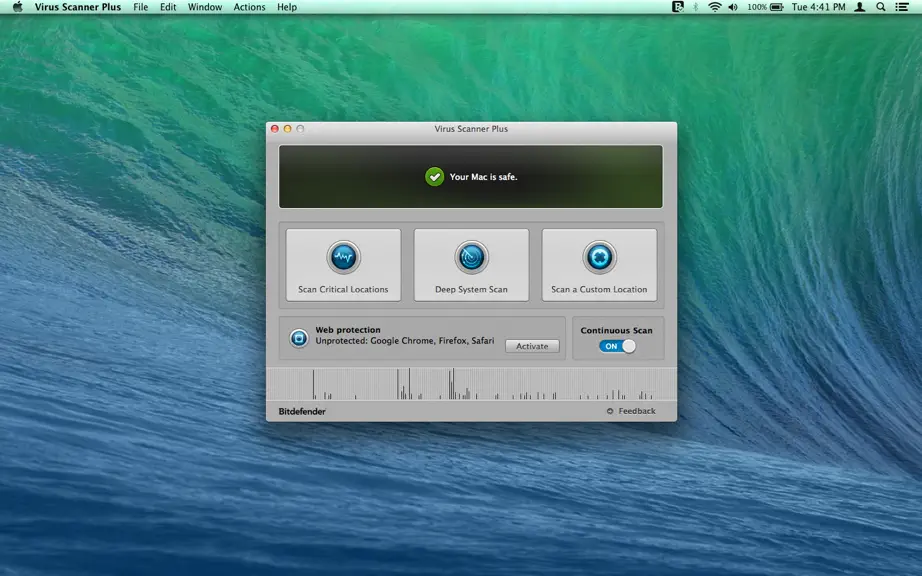The height and width of the screenshot is (576, 922).
Task: Open the Virus Scanner Plus app menu
Action: [78, 7]
